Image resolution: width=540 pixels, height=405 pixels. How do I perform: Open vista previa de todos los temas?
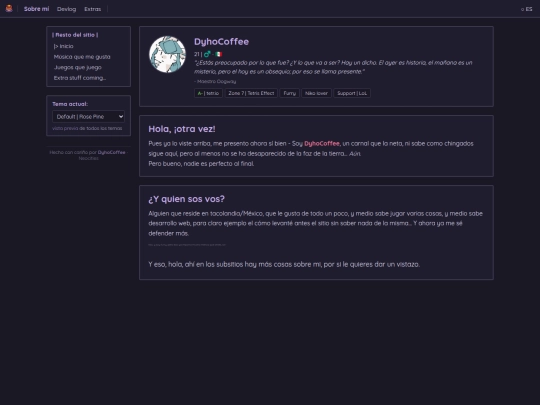click(87, 128)
